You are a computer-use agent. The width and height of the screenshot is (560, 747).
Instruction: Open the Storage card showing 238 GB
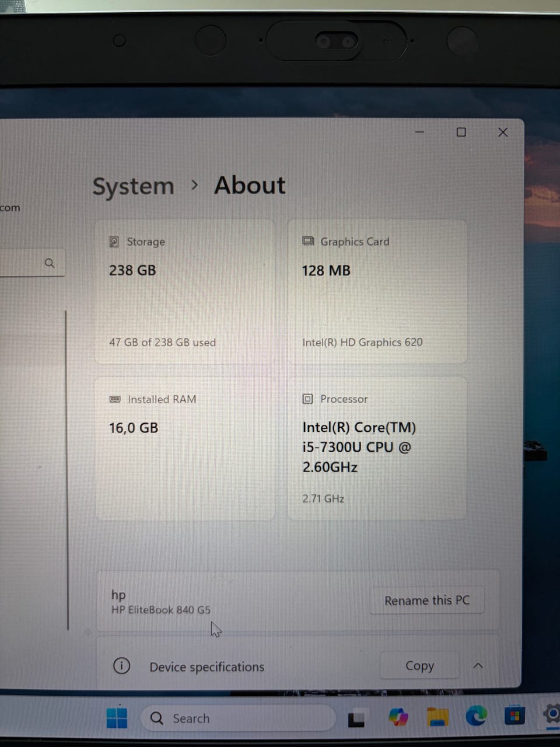coord(184,292)
